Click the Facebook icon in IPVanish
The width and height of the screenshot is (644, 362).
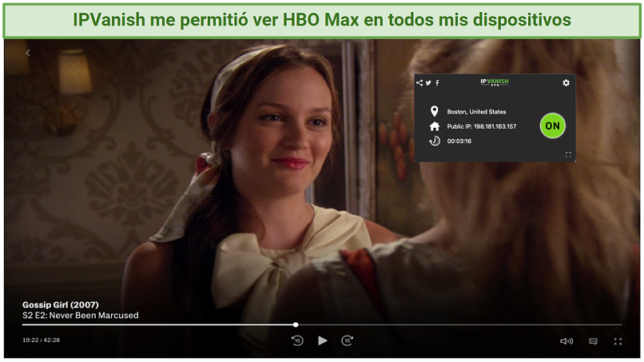point(437,82)
